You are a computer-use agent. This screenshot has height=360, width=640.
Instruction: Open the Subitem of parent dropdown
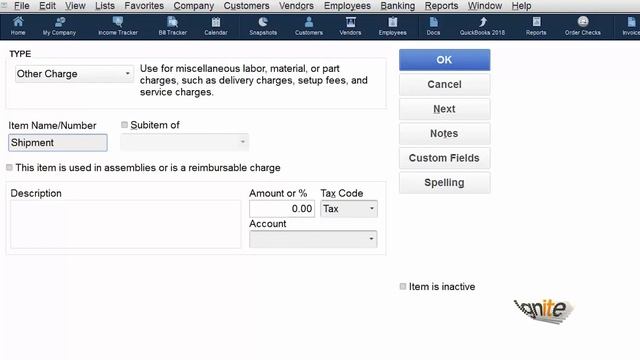pyautogui.click(x=184, y=142)
